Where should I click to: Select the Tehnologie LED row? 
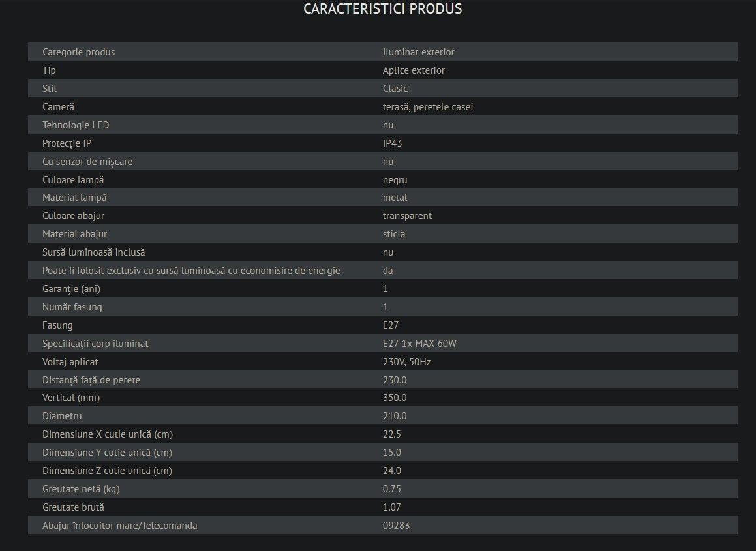[383, 125]
